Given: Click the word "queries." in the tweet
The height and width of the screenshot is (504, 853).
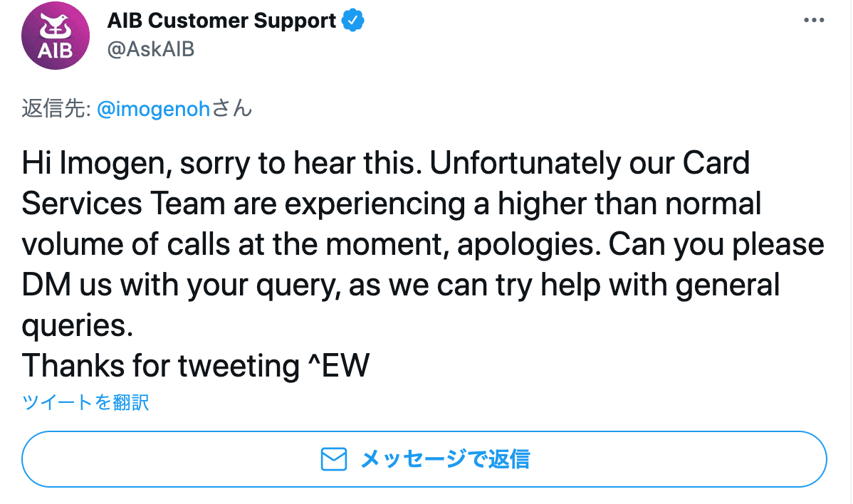Looking at the screenshot, I should click(78, 325).
